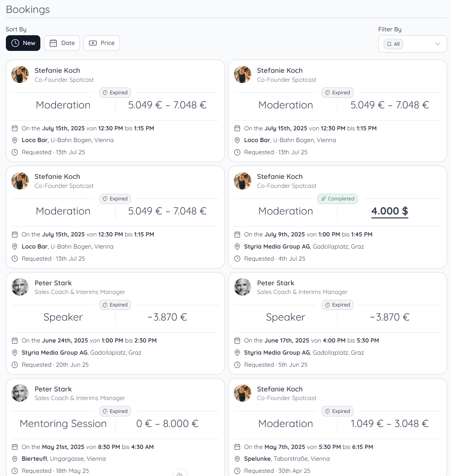
Task: Click Stefanie Koch's profile picture on the first card
Action: [20, 74]
